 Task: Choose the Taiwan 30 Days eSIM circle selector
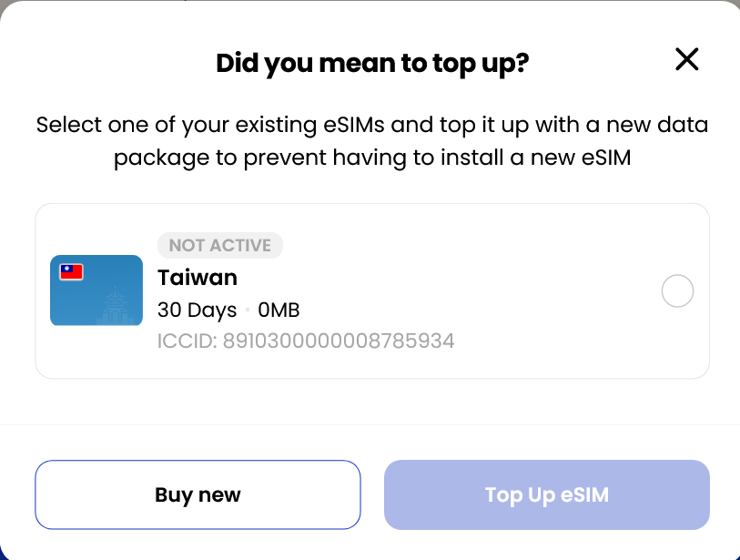(x=676, y=290)
